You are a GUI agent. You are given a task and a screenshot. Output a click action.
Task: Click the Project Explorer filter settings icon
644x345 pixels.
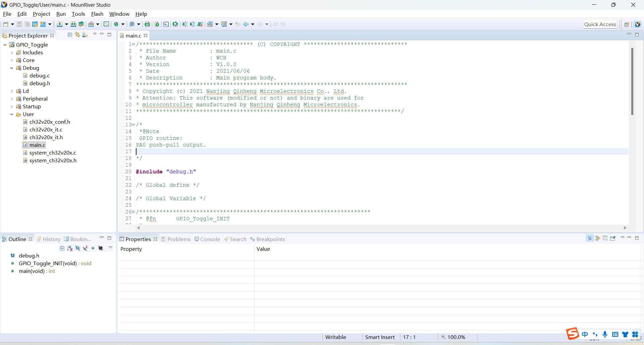pyautogui.click(x=85, y=35)
